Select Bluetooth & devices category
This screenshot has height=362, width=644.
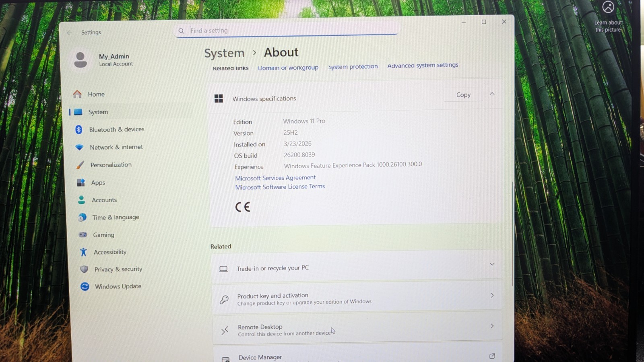(x=117, y=130)
